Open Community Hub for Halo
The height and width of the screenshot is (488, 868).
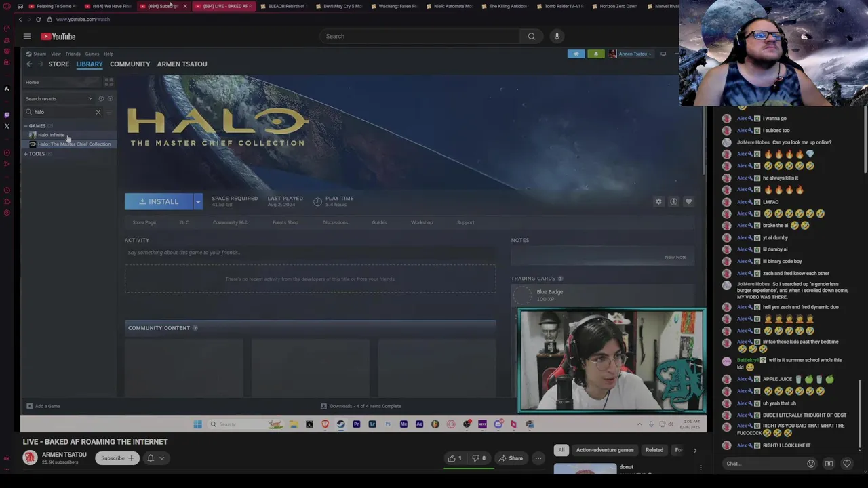(x=231, y=222)
